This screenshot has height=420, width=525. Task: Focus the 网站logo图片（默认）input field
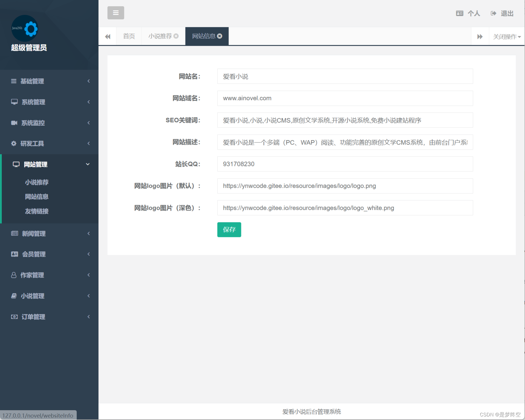345,186
